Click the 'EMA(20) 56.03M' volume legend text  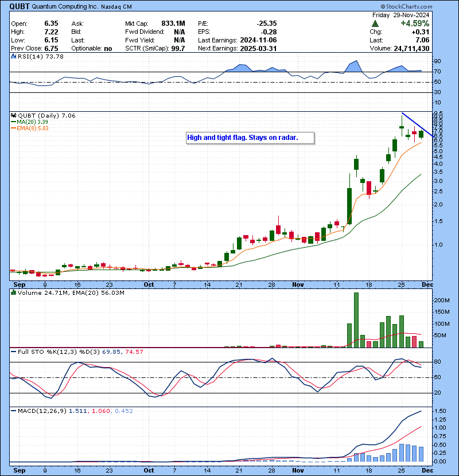[x=100, y=293]
